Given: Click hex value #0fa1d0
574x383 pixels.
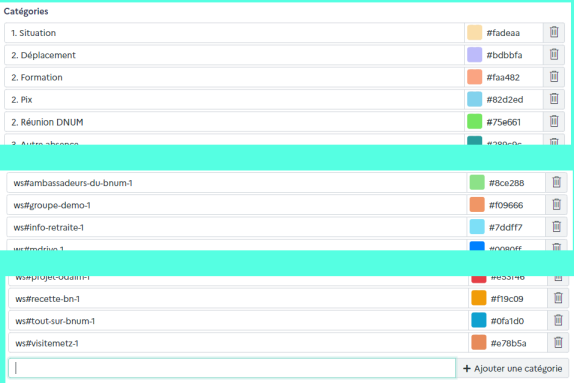Looking at the screenshot, I should [507, 321].
